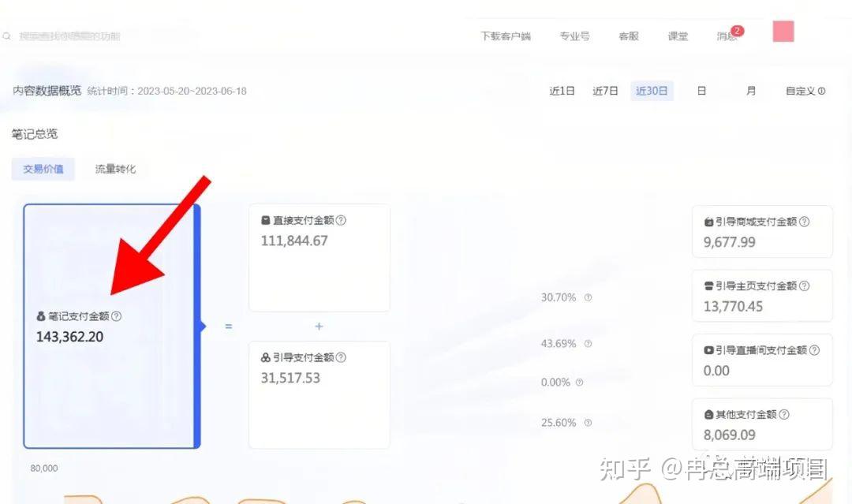Click the 143,362.20 note payment total
This screenshot has width=852, height=504.
pos(69,337)
